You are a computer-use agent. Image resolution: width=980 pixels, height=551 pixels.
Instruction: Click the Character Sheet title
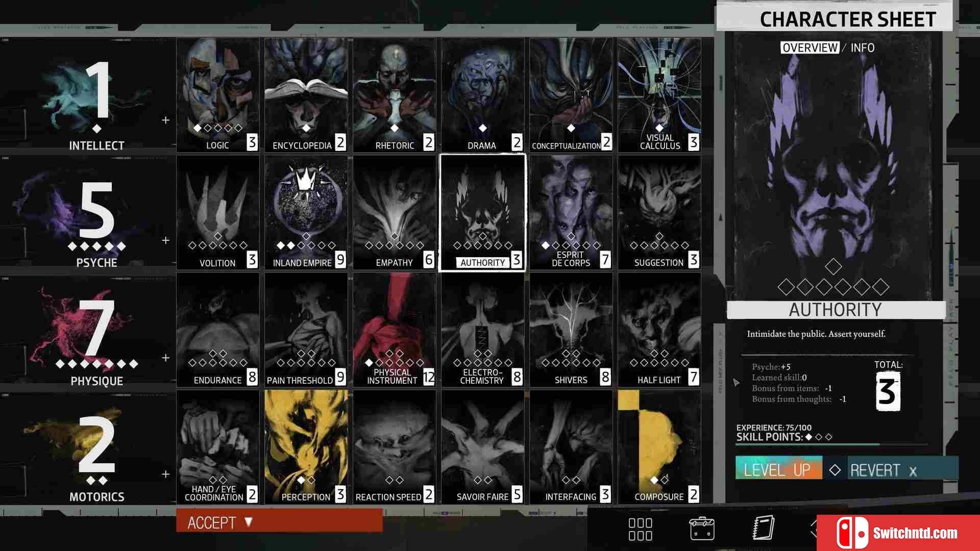848,19
